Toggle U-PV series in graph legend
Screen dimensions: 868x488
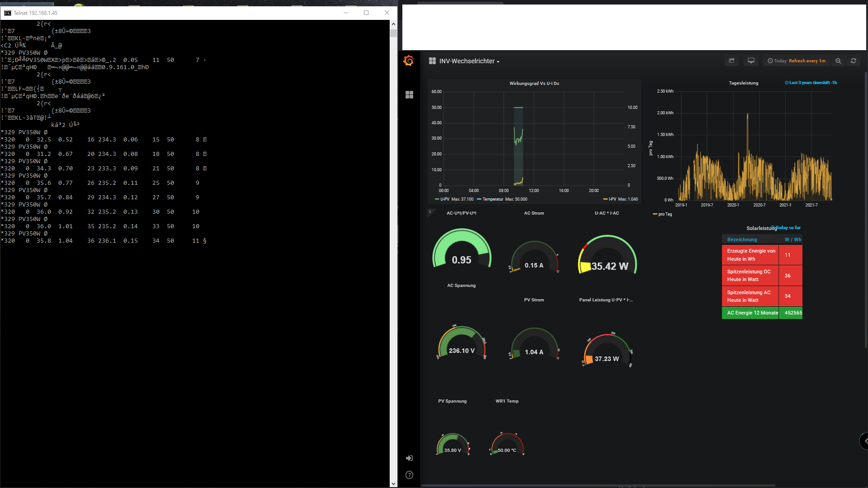click(445, 199)
